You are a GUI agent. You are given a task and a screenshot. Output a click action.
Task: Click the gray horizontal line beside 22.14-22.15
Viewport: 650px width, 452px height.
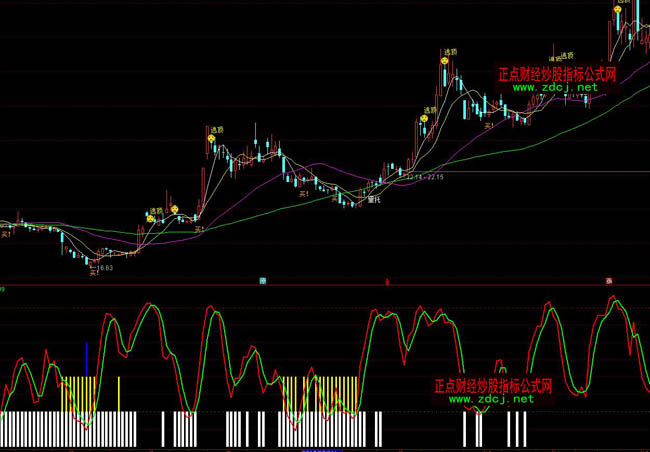[x=550, y=174]
